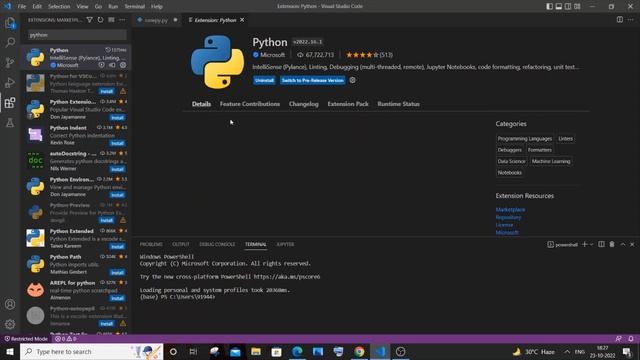640x360 pixels.
Task: Open the Changelog tab
Action: [x=304, y=104]
